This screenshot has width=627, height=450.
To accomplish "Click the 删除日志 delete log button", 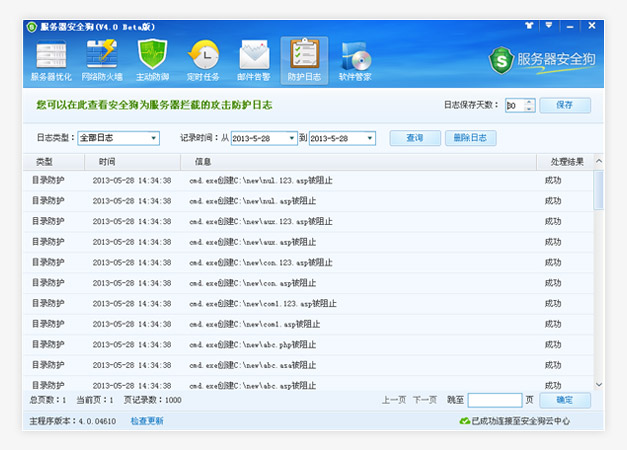I will (x=470, y=138).
